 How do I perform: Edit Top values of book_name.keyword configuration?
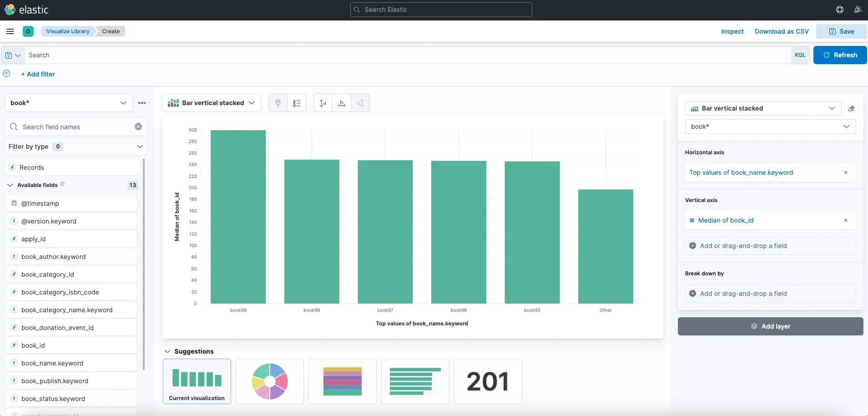click(x=741, y=172)
